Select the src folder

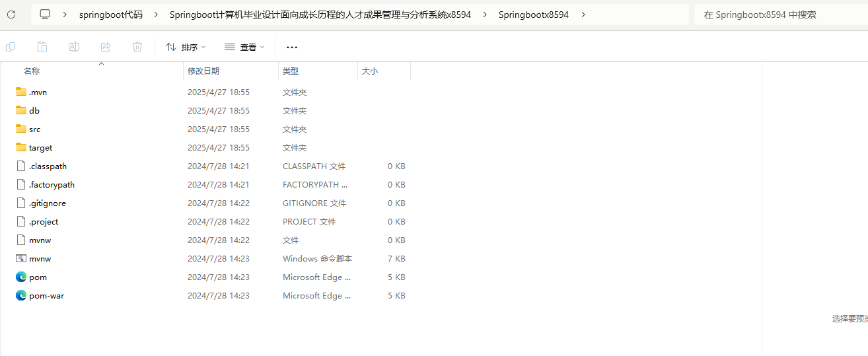click(34, 129)
